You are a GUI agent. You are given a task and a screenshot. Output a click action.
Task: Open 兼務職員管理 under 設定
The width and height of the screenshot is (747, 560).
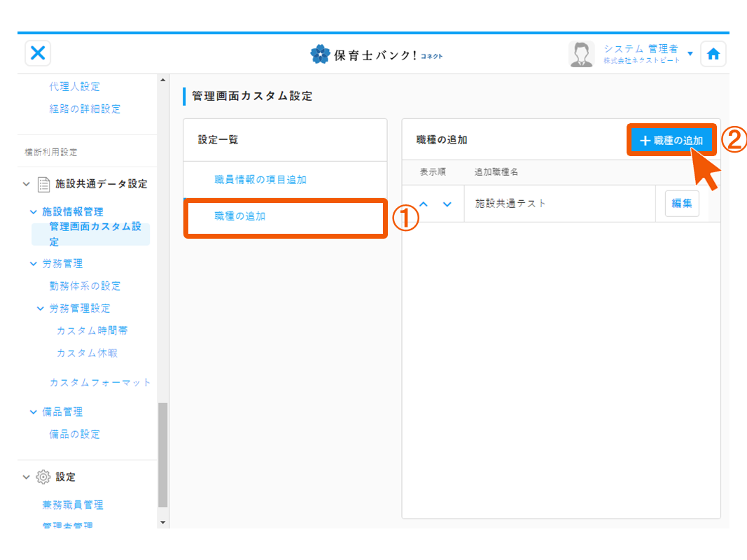tap(73, 505)
